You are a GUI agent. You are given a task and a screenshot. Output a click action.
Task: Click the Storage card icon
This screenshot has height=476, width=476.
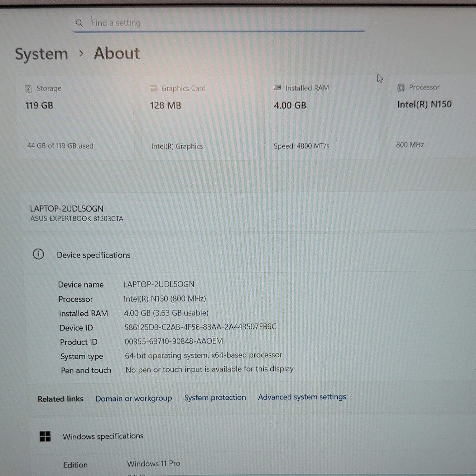tap(29, 89)
